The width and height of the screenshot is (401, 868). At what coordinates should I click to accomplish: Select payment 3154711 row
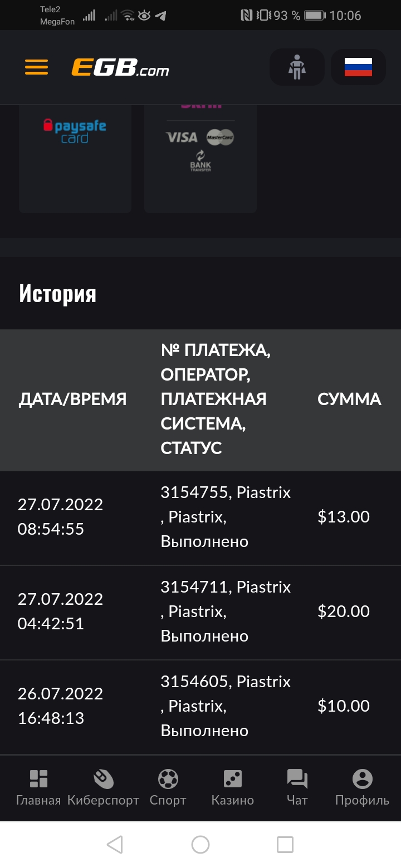tap(200, 612)
